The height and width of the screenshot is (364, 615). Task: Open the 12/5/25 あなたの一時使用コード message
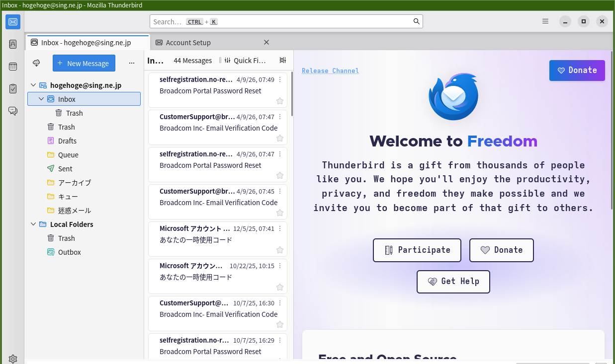tap(218, 240)
